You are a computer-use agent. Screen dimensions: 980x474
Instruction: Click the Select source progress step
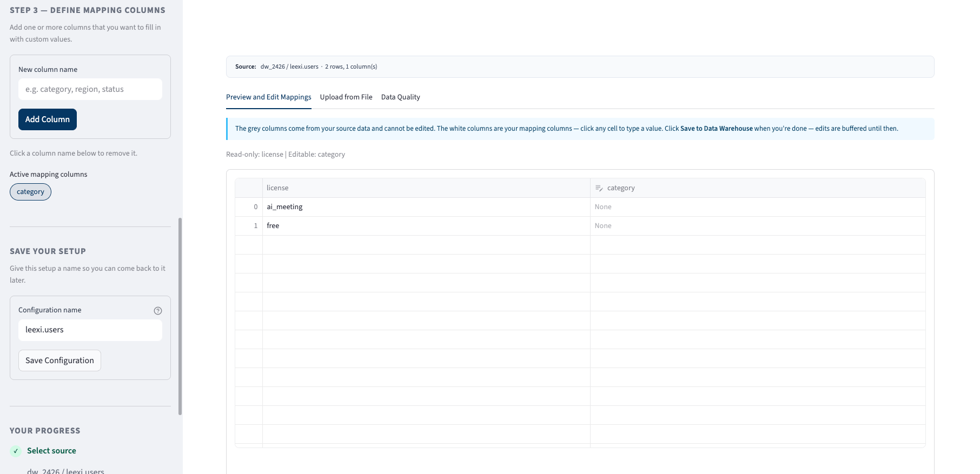(51, 451)
